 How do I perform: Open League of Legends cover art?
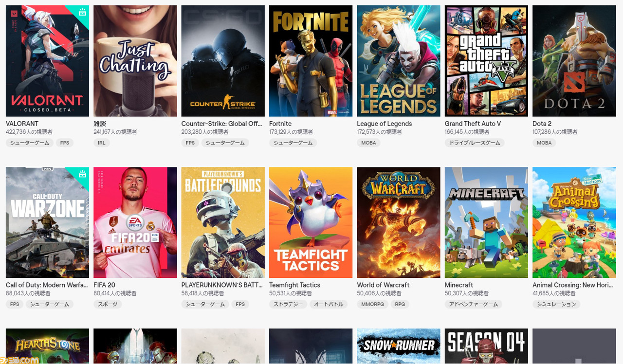pos(399,61)
